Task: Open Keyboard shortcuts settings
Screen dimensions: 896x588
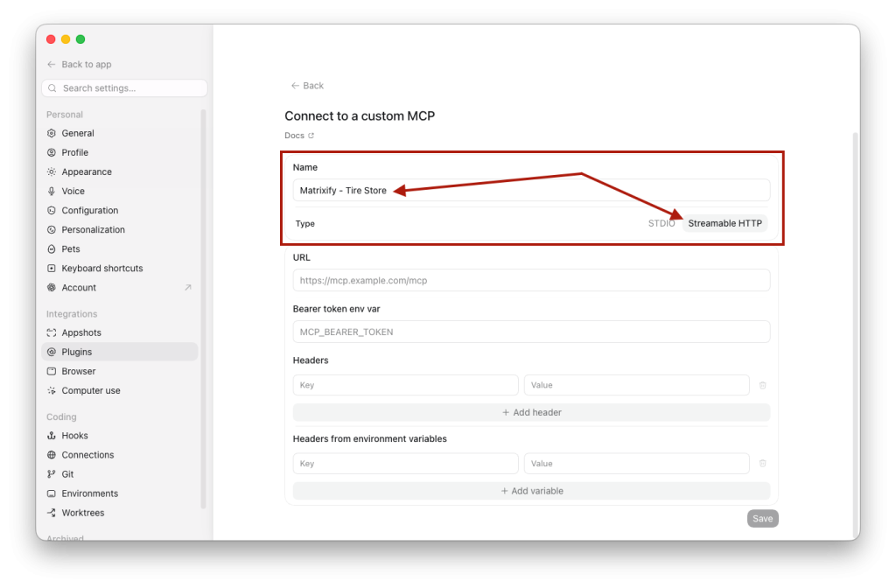Action: (120, 269)
